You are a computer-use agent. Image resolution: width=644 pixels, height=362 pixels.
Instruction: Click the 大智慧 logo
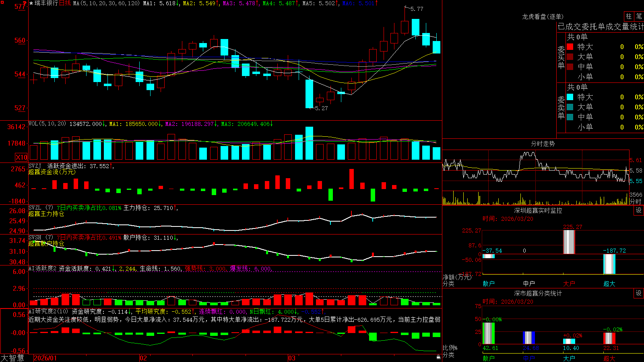click(x=12, y=358)
